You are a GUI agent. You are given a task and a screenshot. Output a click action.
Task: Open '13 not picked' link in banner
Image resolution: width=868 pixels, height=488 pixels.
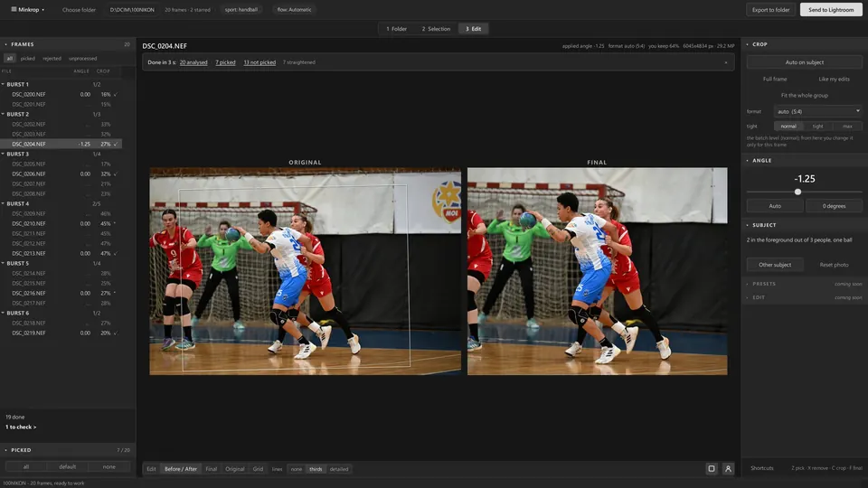pyautogui.click(x=259, y=62)
